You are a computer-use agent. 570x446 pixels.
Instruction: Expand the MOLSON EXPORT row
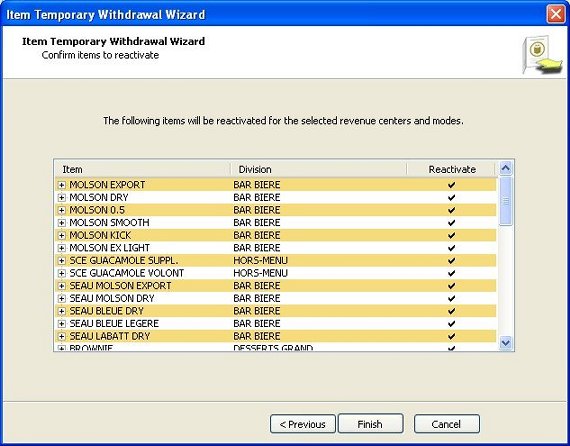(x=61, y=185)
